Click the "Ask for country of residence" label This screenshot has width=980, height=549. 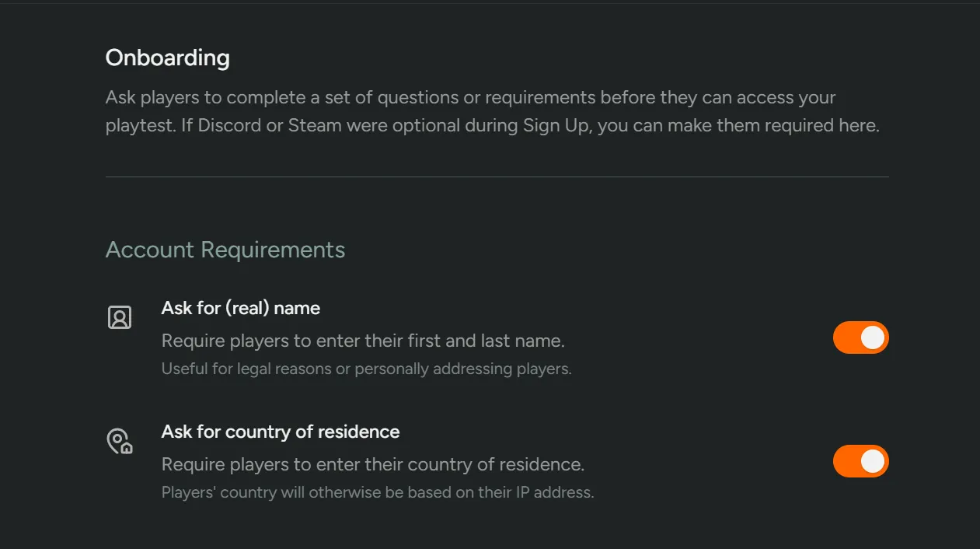(x=281, y=432)
